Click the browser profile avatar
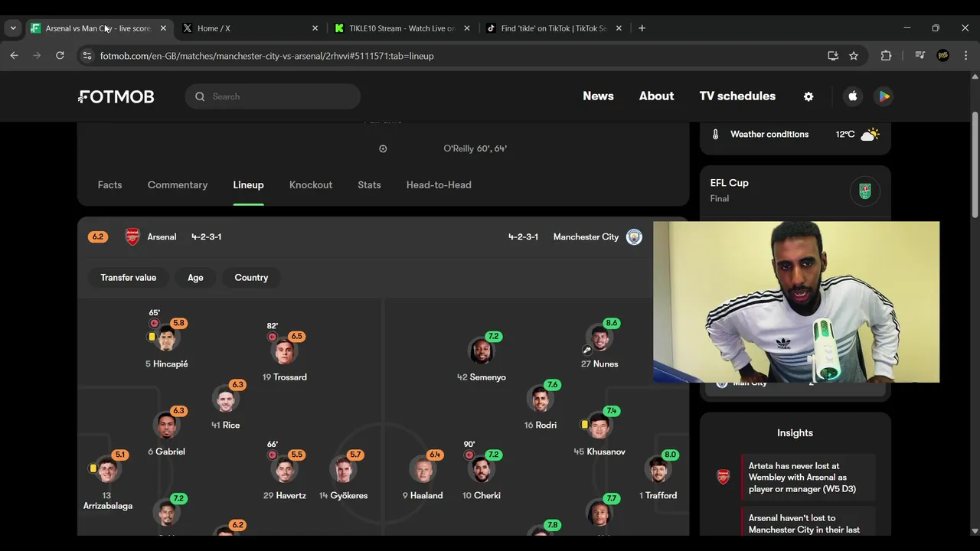980x551 pixels. pos(943,56)
